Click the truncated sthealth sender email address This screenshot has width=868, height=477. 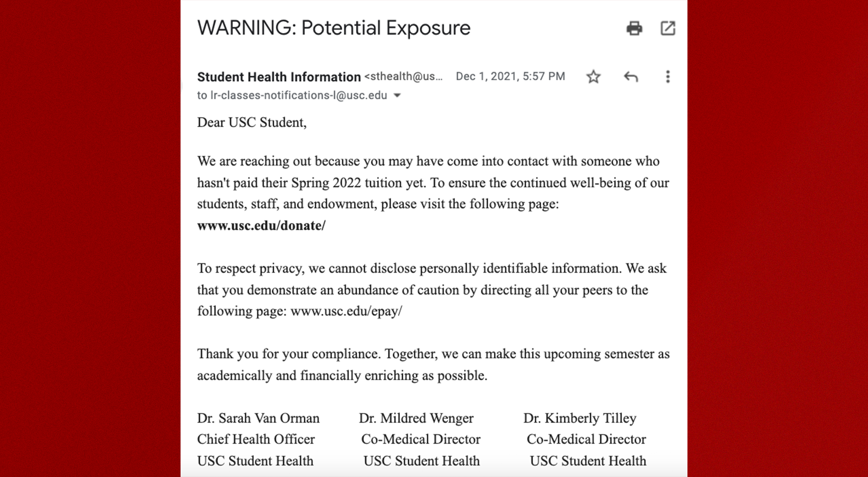point(404,76)
